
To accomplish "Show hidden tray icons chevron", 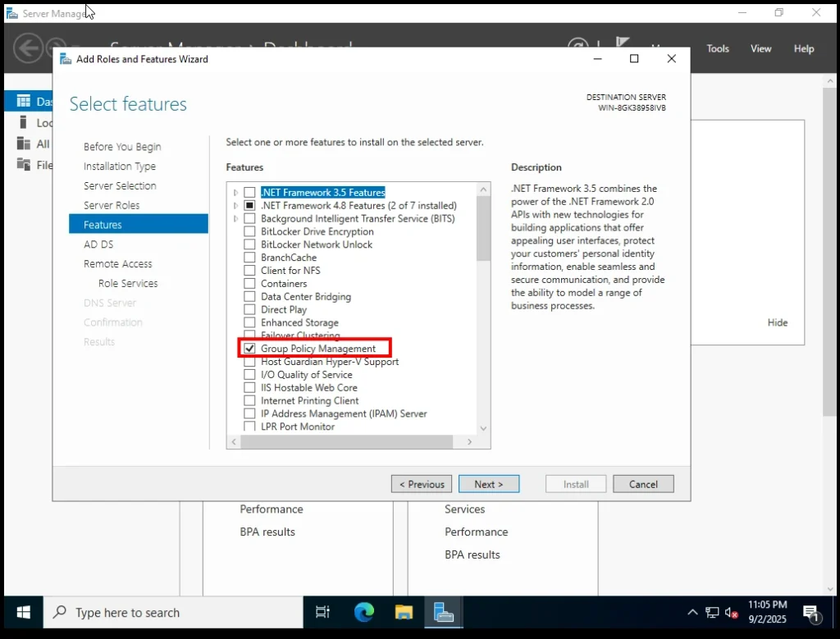I will [692, 612].
